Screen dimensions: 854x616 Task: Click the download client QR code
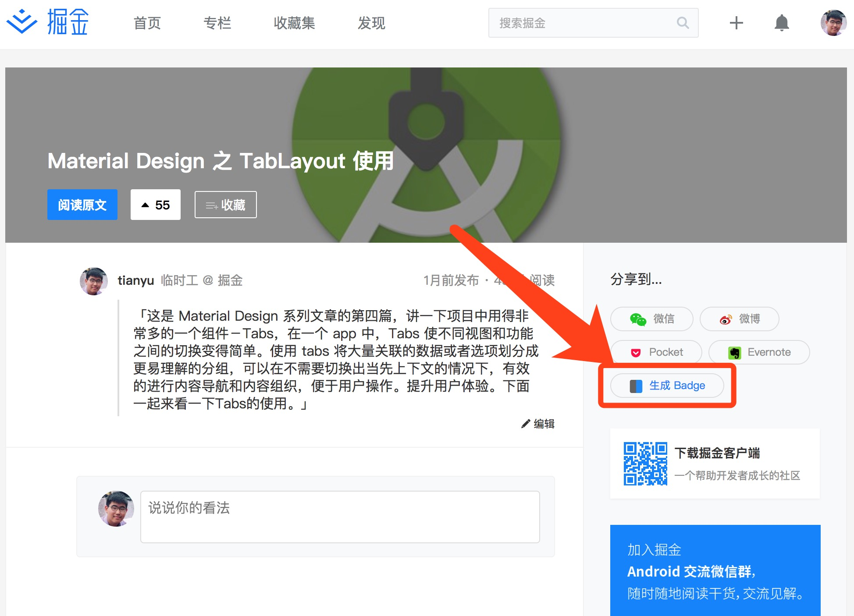click(645, 464)
